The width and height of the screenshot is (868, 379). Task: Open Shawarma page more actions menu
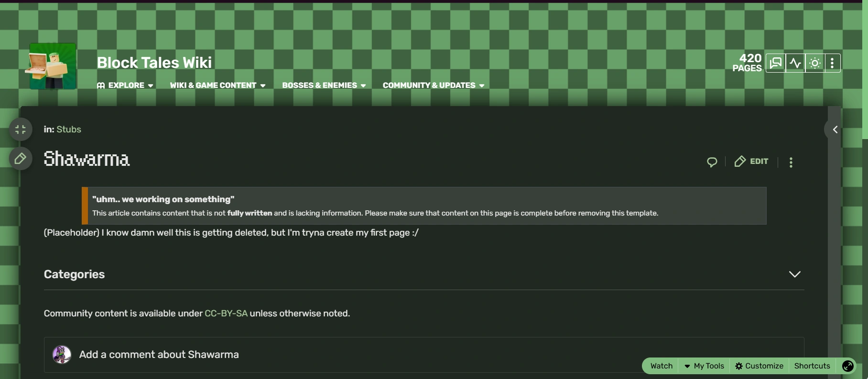click(x=791, y=162)
